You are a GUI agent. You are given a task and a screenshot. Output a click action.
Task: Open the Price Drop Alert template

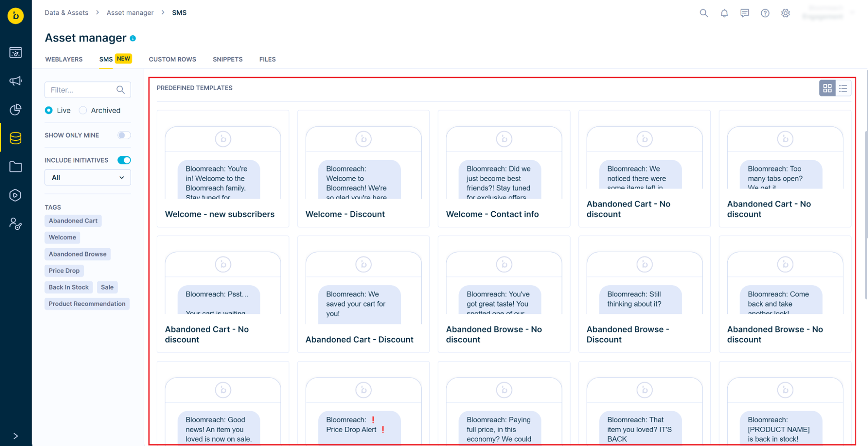pyautogui.click(x=363, y=403)
